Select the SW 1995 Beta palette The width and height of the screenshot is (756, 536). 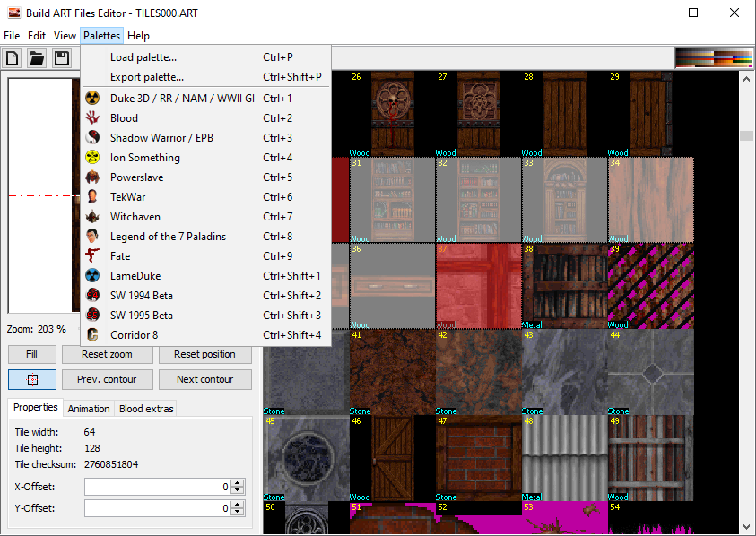[x=206, y=316]
